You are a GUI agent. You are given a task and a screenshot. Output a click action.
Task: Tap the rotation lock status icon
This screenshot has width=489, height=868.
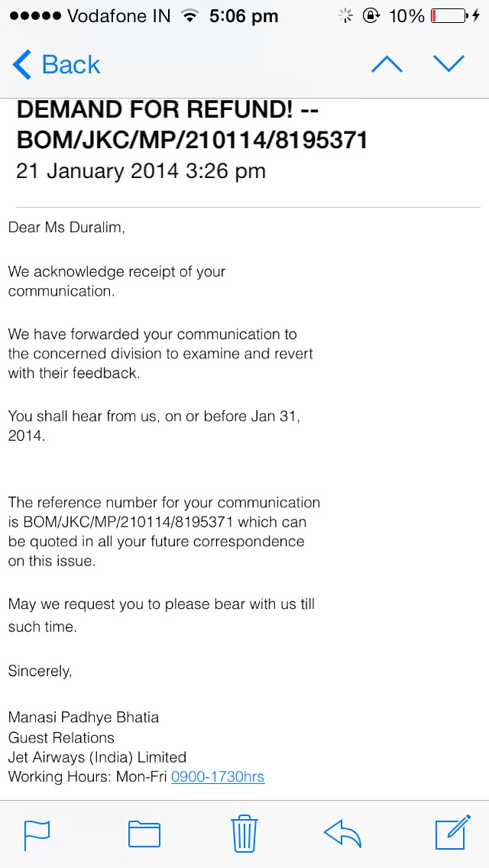click(x=371, y=16)
